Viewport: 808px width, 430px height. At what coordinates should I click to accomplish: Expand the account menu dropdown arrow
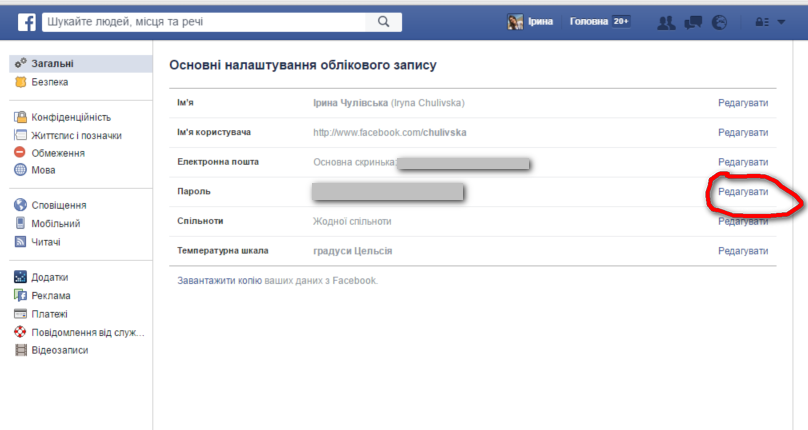[782, 22]
